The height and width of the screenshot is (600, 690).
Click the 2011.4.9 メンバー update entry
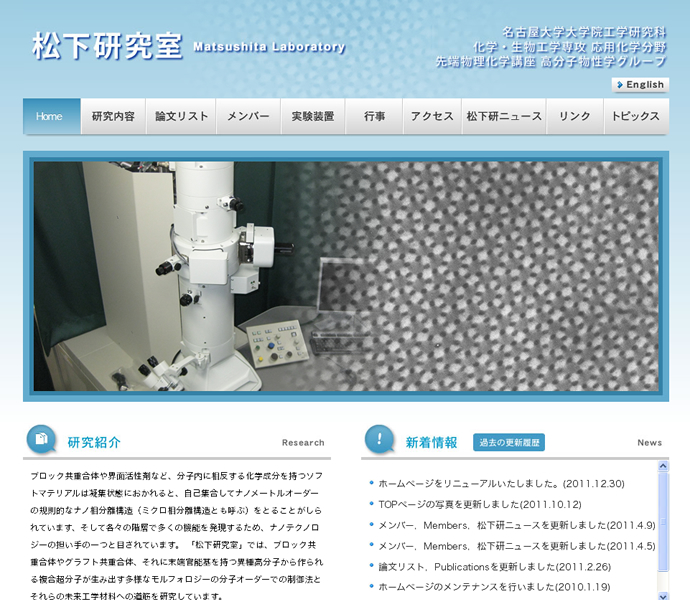[517, 525]
